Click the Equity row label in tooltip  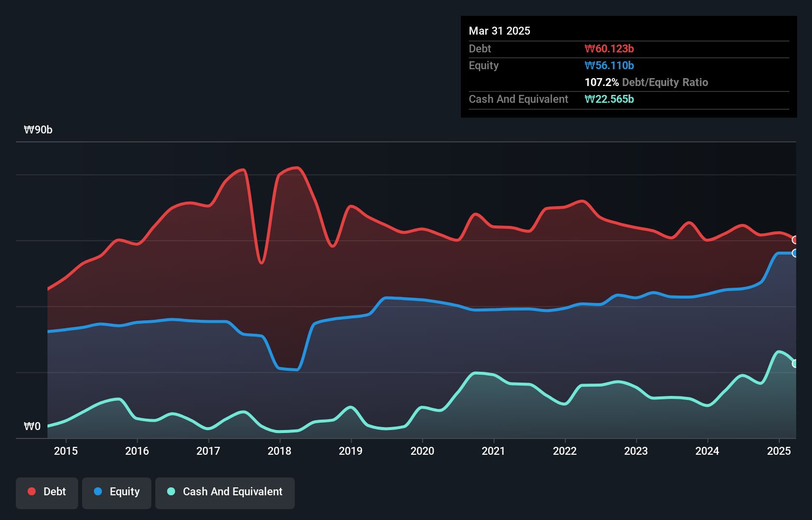coord(484,65)
